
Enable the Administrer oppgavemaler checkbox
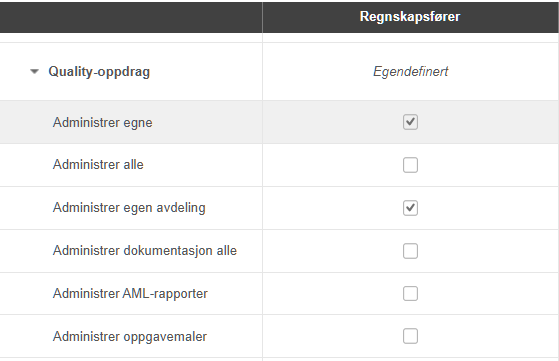(x=410, y=336)
